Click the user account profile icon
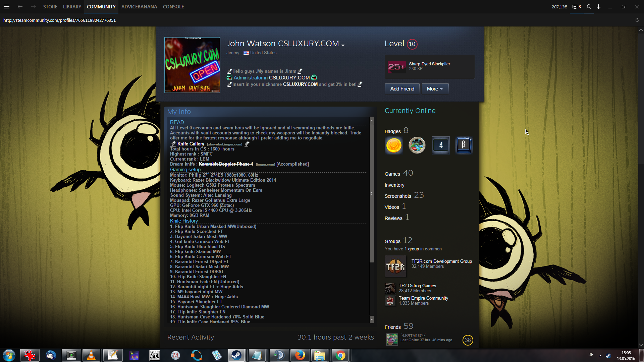The height and width of the screenshot is (362, 644). 589,7
